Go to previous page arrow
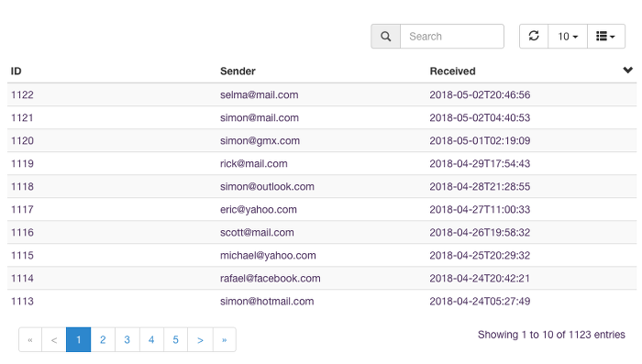Screen dimensions: 642x364 pos(53,339)
